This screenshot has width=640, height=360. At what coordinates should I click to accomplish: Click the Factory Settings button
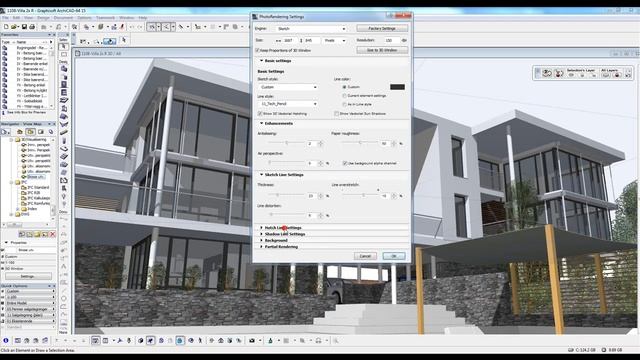tap(382, 28)
